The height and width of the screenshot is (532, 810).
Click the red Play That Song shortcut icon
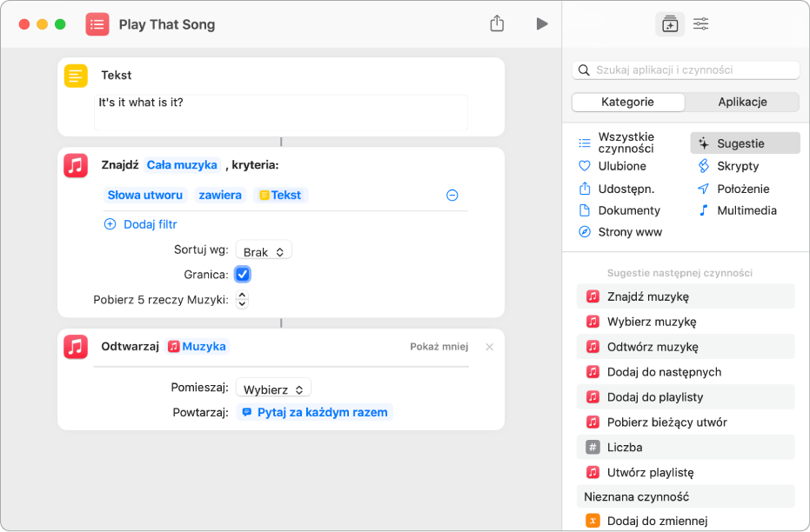pos(97,24)
